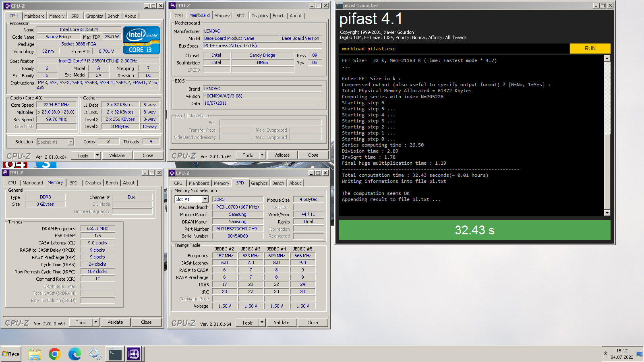Show hidden tray icons arrow

click(605, 354)
